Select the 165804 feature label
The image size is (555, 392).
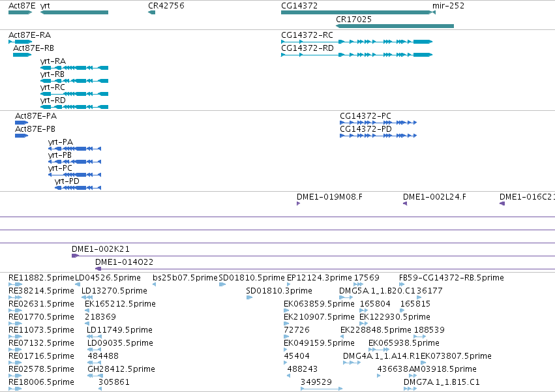[x=375, y=304]
